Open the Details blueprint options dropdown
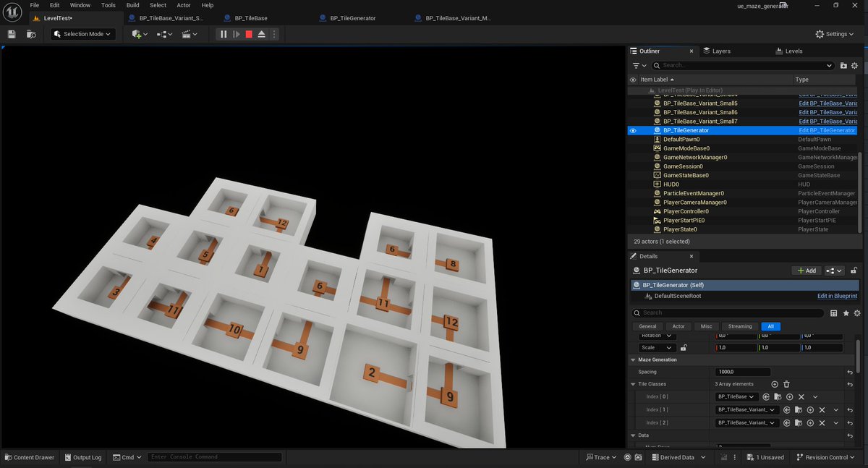This screenshot has width=868, height=468. [x=835, y=271]
